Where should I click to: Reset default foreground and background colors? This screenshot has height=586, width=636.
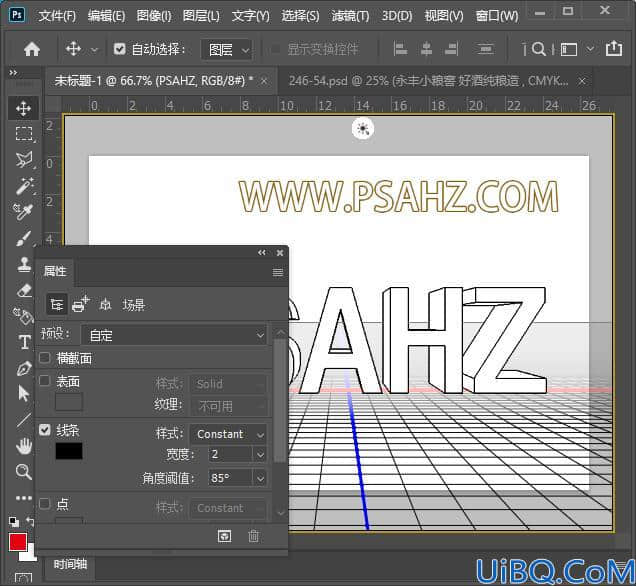(x=14, y=521)
